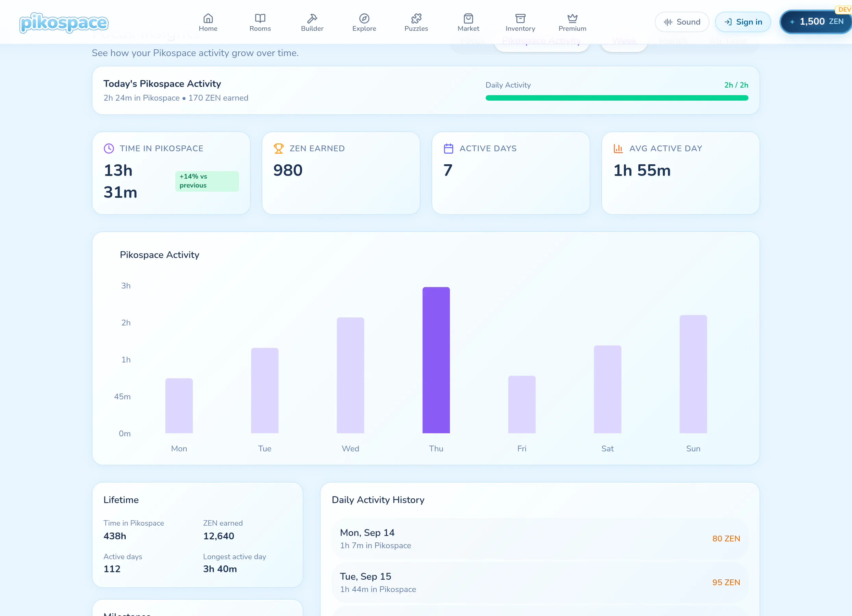Open the Market nav item

[468, 23]
